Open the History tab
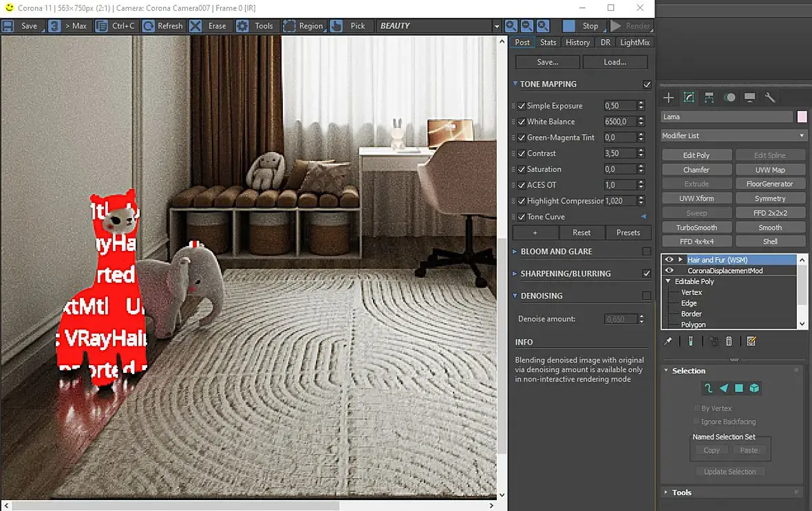Viewport: 812px width, 511px height. coord(577,43)
